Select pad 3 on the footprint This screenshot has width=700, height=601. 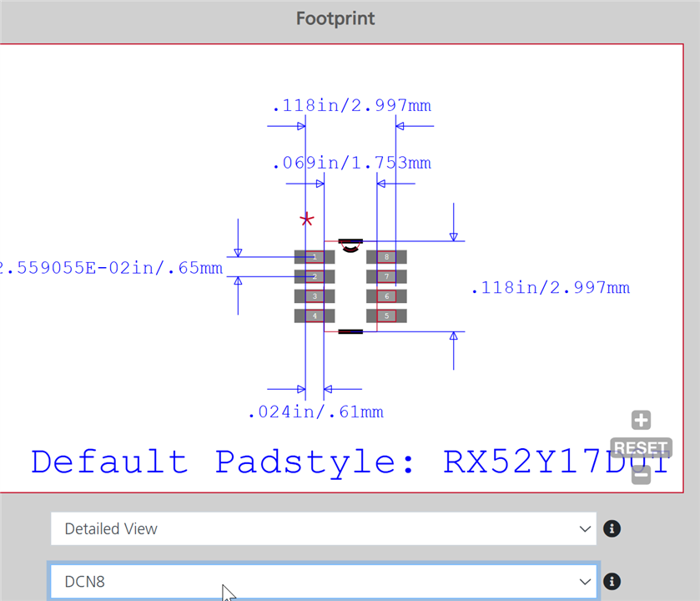tap(315, 296)
